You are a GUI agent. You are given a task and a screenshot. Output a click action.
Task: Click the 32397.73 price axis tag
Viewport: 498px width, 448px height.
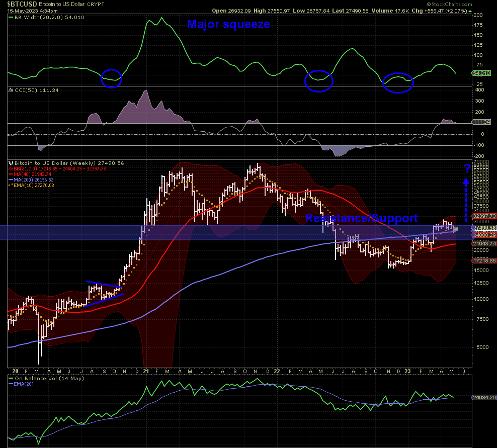point(484,216)
